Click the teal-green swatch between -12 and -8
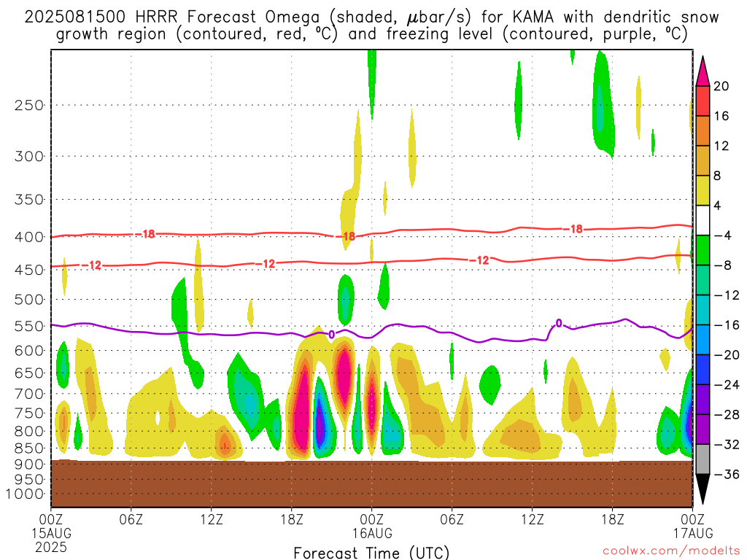The width and height of the screenshot is (747, 560). click(x=703, y=280)
